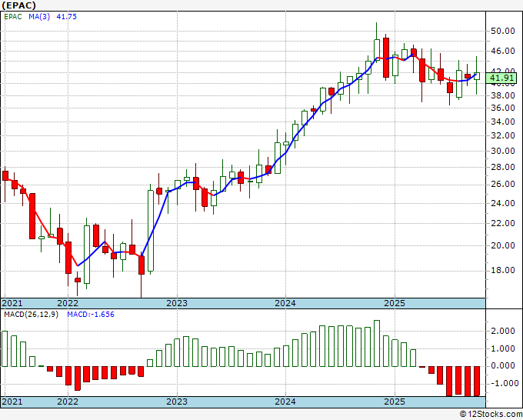
Task: Click the 32.00 price axis label
Action: (503, 136)
